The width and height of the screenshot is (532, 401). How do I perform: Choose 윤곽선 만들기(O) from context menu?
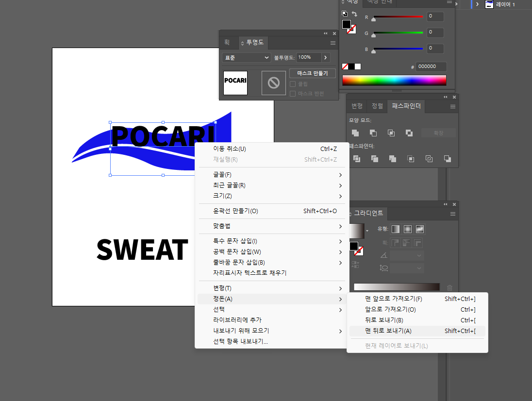click(271, 211)
